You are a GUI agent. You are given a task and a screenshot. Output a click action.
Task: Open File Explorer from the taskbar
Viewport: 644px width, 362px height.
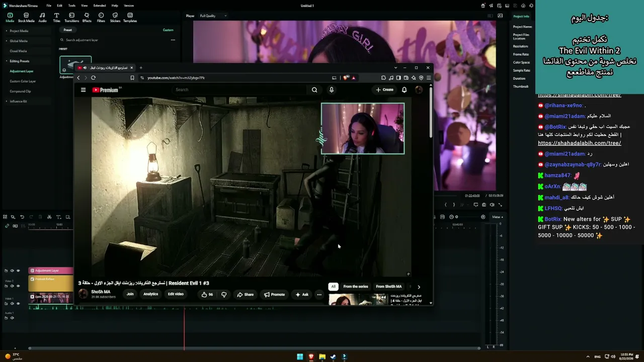[x=322, y=357]
